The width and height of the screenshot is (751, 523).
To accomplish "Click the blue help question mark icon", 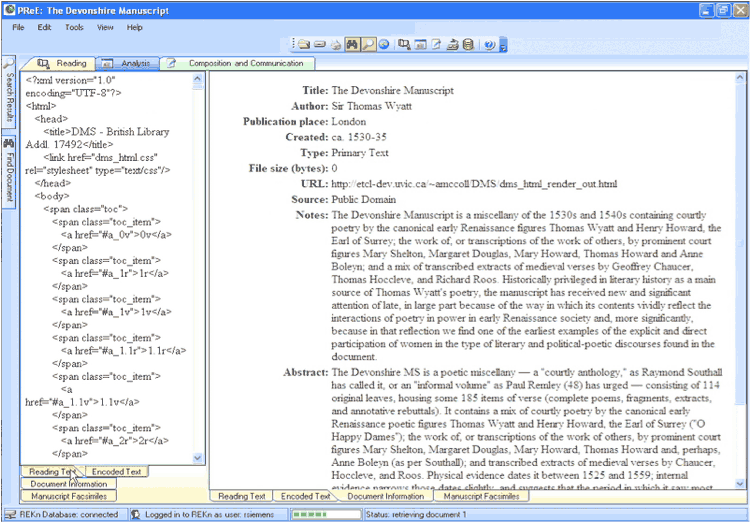I will [489, 45].
